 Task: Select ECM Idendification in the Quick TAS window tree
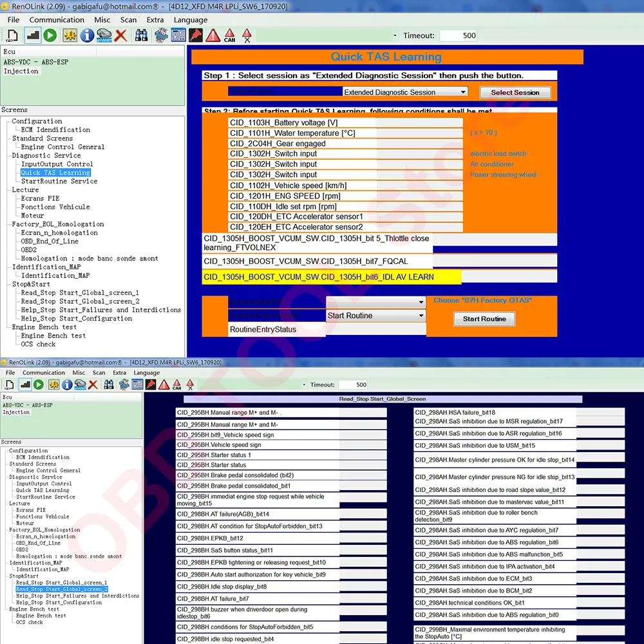(x=55, y=130)
